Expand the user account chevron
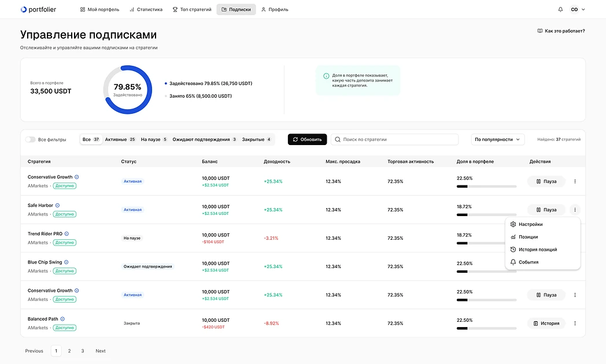The width and height of the screenshot is (606, 364). [583, 9]
